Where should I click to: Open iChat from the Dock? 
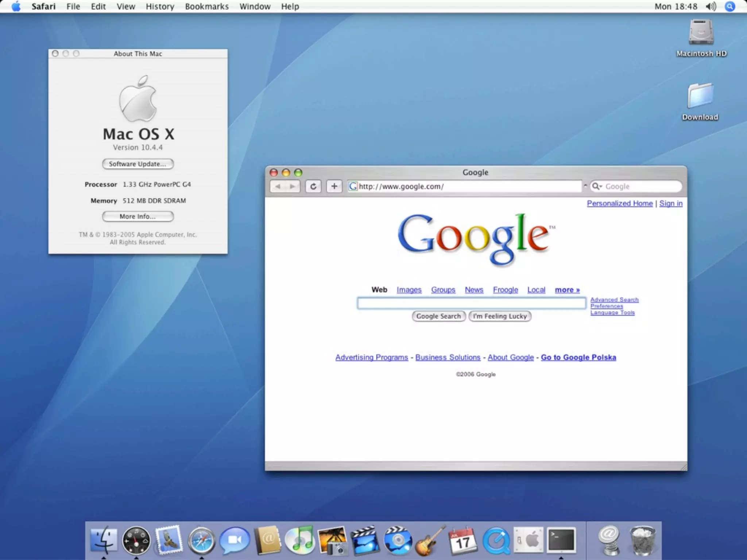pos(234,540)
